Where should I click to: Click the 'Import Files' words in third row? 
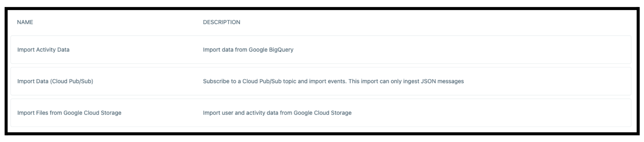click(33, 113)
